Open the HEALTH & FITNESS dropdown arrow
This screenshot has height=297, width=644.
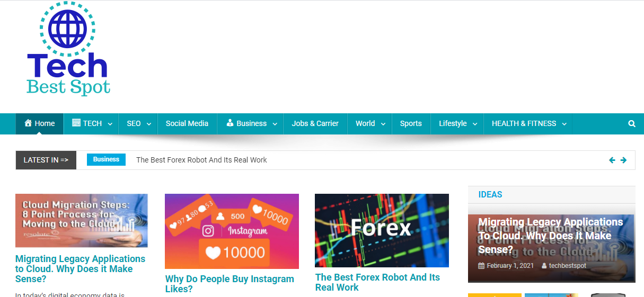pos(564,124)
